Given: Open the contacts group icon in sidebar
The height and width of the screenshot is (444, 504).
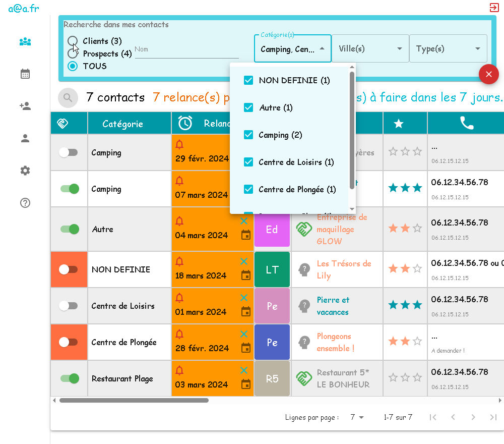Looking at the screenshot, I should tap(25, 41).
